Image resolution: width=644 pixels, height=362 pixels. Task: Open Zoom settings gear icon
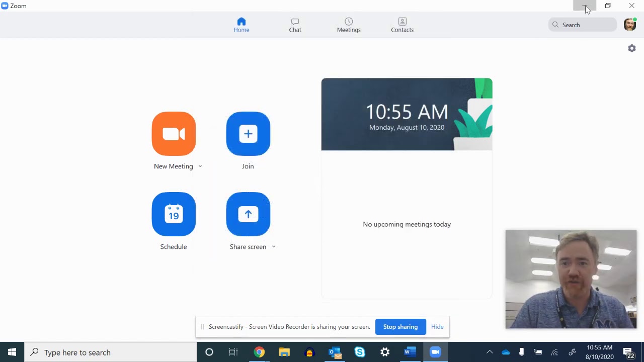click(x=632, y=48)
